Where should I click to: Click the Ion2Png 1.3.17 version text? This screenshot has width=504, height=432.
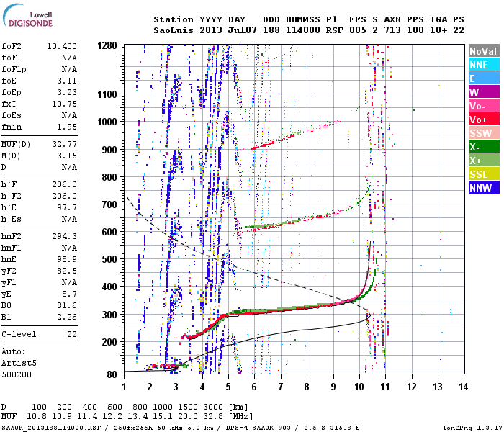point(472,428)
